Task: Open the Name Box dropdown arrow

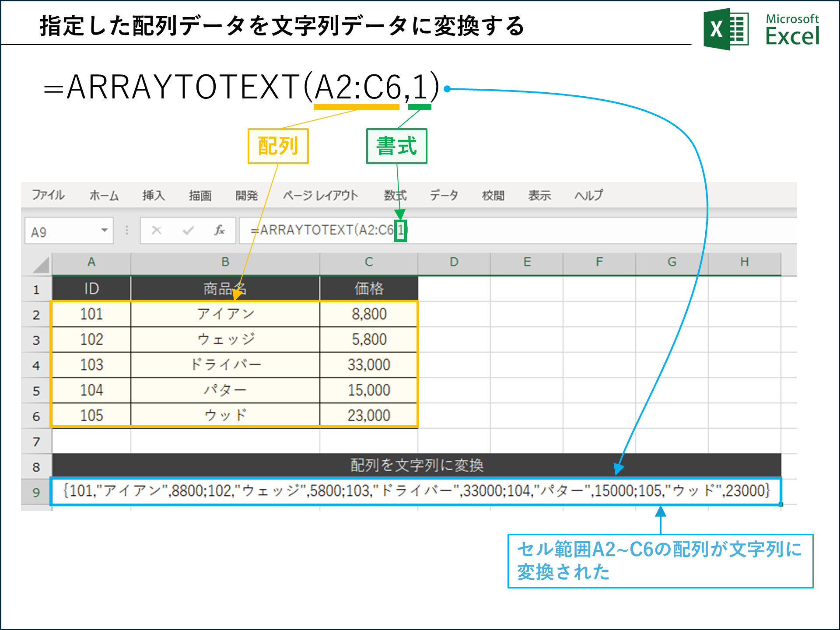Action: click(x=104, y=231)
